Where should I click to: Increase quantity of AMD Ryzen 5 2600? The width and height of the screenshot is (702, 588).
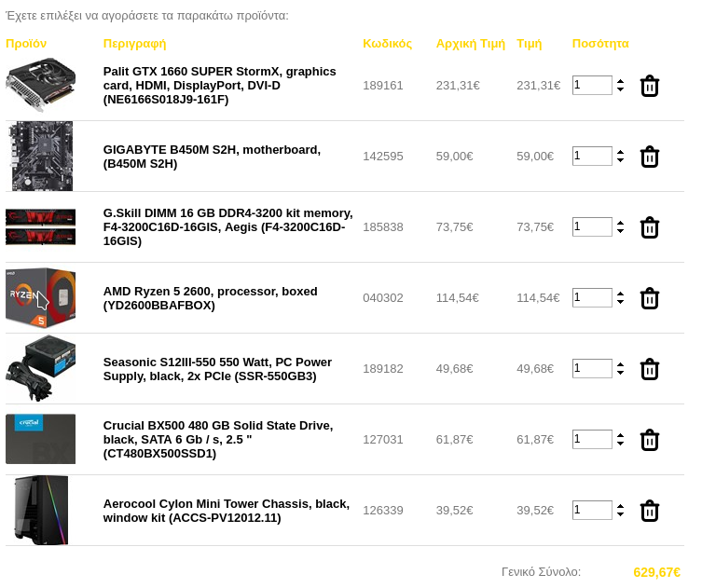(x=620, y=294)
